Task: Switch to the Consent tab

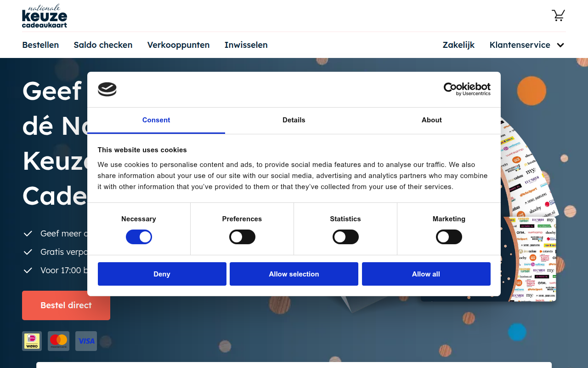Action: [156, 120]
